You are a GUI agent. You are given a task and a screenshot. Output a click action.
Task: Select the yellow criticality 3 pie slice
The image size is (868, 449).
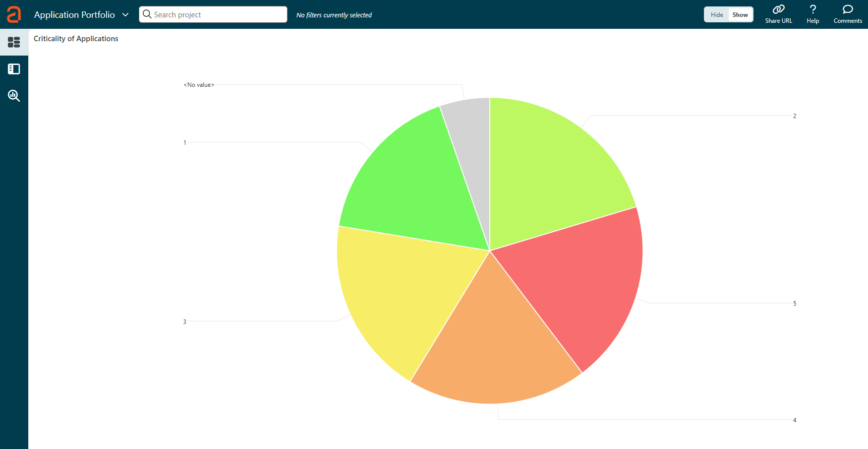(402, 293)
